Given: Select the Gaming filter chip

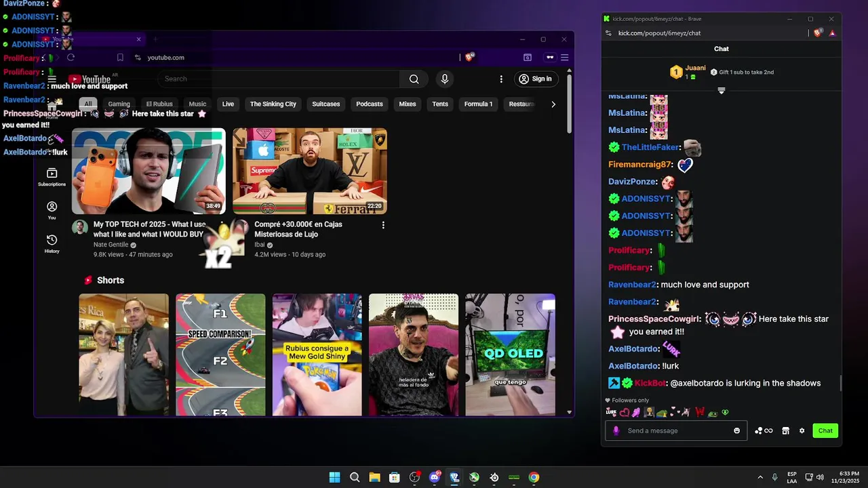Looking at the screenshot, I should pos(119,104).
